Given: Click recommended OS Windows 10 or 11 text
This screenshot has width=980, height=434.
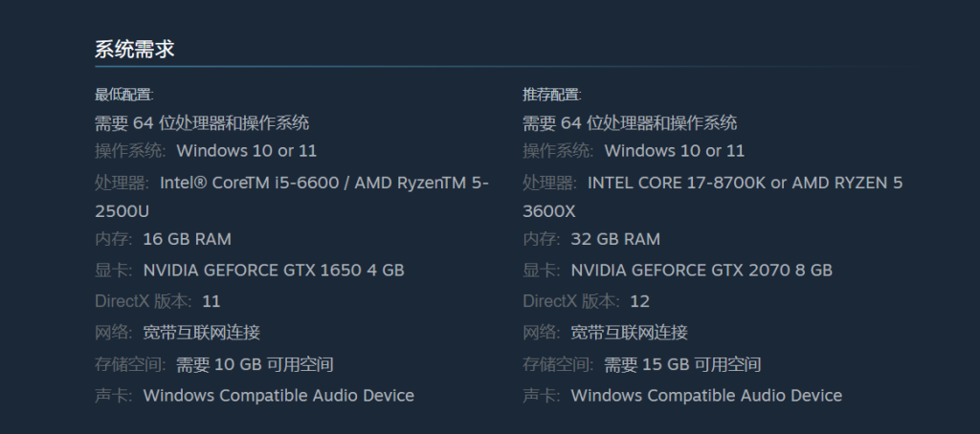Looking at the screenshot, I should [x=675, y=150].
